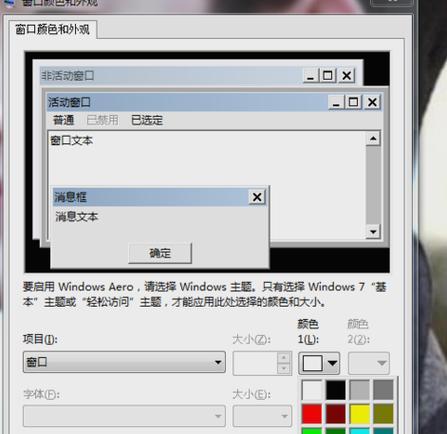Click the Windows Aero instruction text
This screenshot has width=447, height=434.
coord(204,294)
